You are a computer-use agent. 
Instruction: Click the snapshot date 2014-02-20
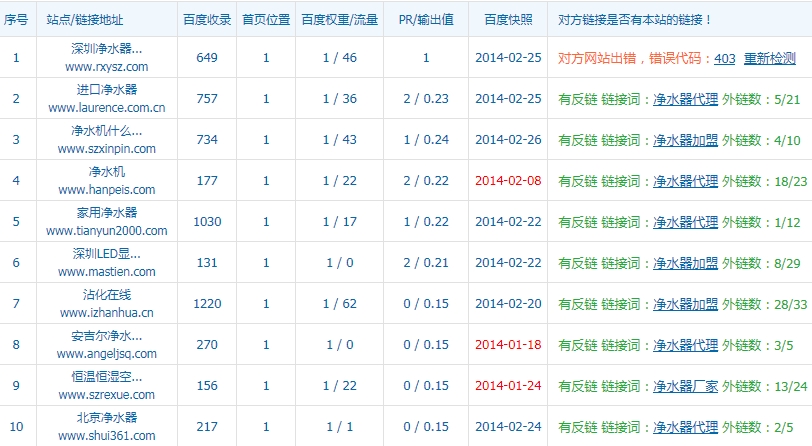[x=508, y=303]
